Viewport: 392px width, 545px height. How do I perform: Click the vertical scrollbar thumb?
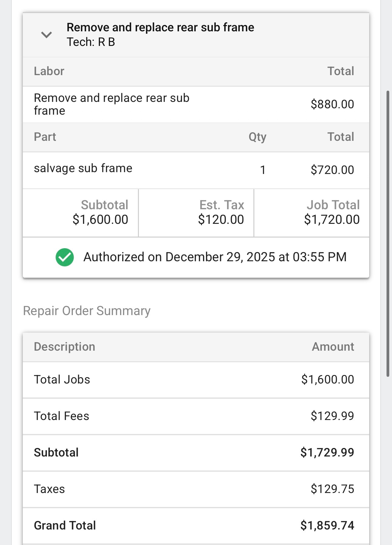388,234
